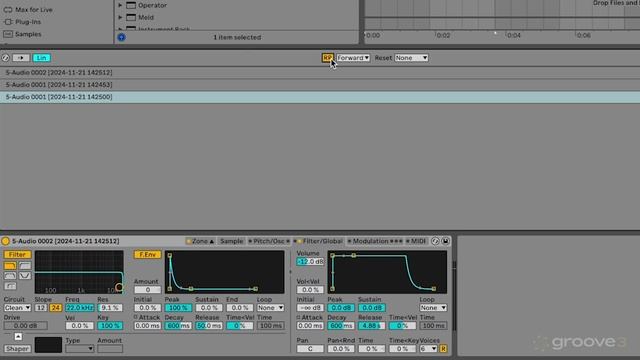Image resolution: width=640 pixels, height=360 pixels.
Task: Select the notch filter type icon
Action: 25,276
